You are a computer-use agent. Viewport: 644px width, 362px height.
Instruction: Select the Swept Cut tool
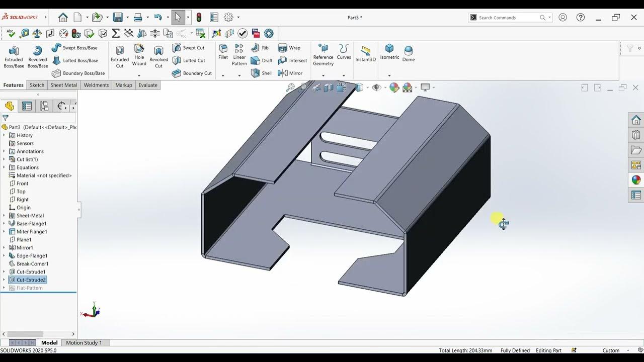(188, 48)
